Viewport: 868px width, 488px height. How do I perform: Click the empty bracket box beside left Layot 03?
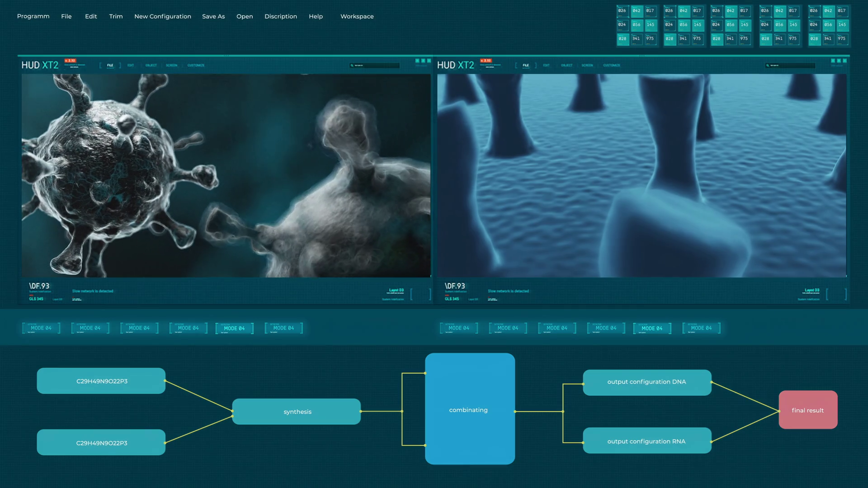420,295
